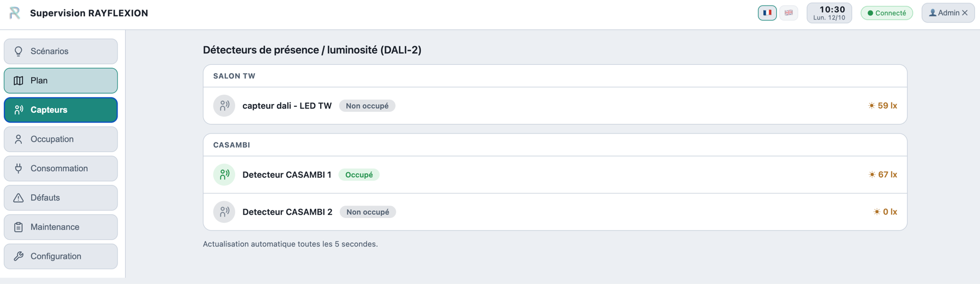The height and width of the screenshot is (284, 980).
Task: Open Maintenance clipboard icon item
Action: [19, 227]
